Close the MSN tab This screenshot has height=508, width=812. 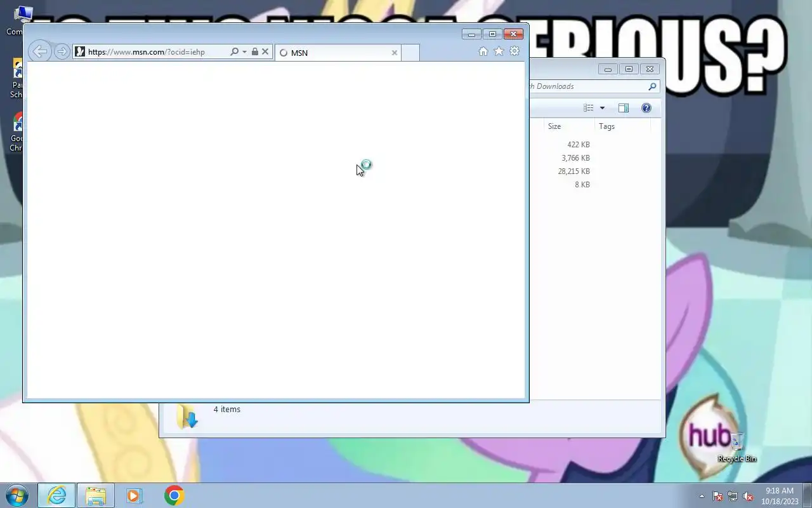pos(394,53)
